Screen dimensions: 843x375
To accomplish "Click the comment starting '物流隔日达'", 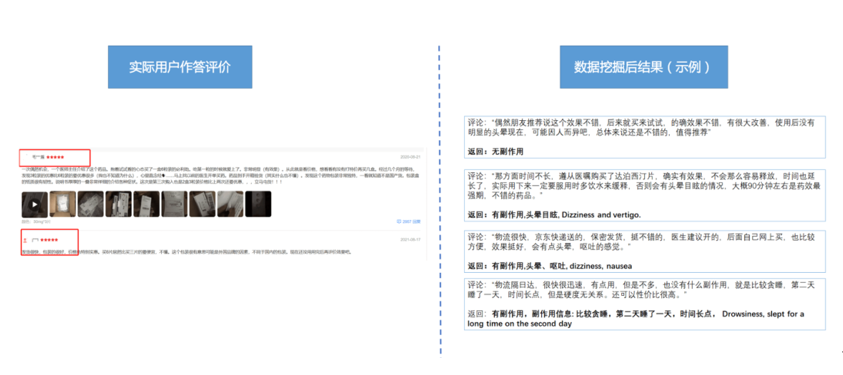I will 641,290.
